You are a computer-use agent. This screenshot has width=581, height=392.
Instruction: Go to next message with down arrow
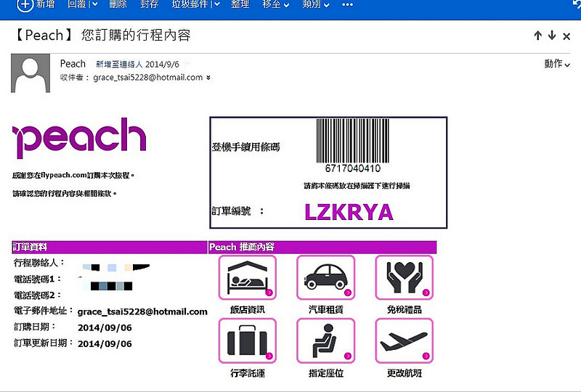coord(552,35)
